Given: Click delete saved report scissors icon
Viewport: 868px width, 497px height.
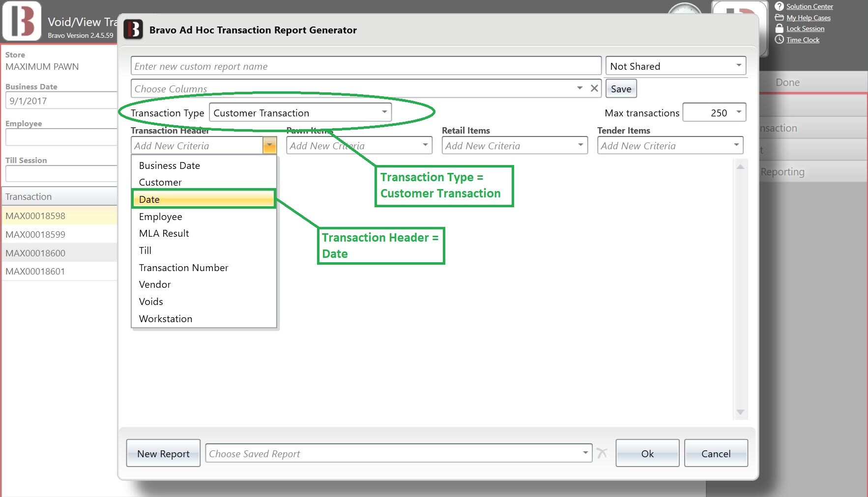Looking at the screenshot, I should pos(602,453).
